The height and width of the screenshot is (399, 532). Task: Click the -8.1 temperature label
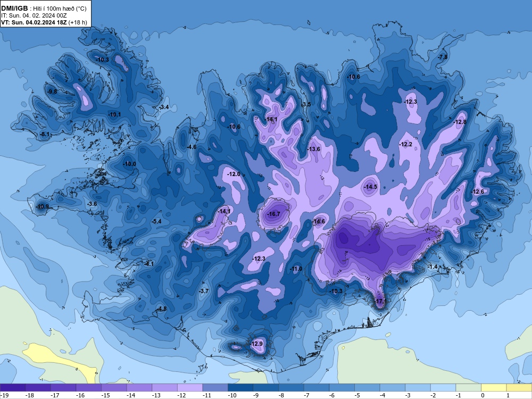pos(45,135)
